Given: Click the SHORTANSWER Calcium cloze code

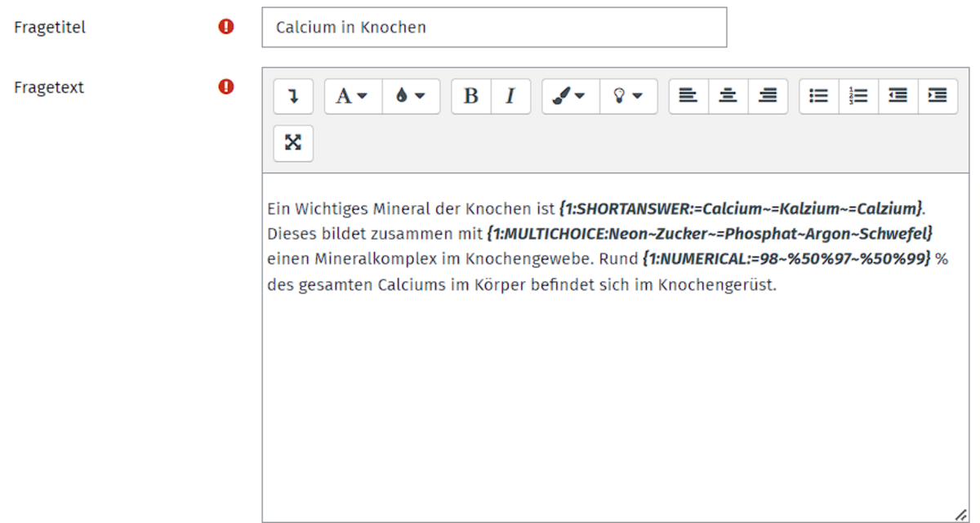Looking at the screenshot, I should coord(742,208).
